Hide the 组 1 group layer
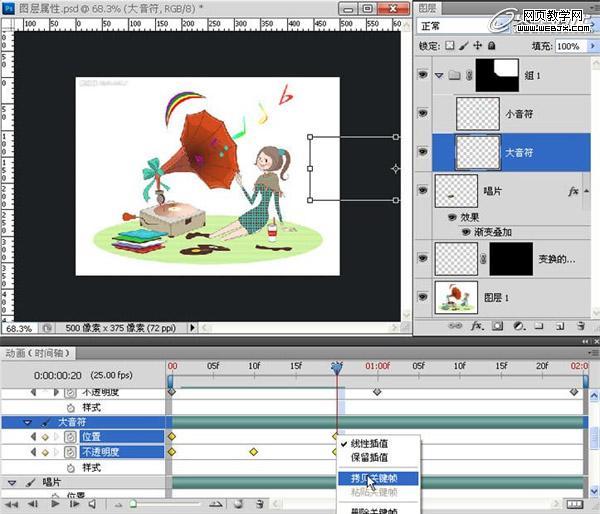Image resolution: width=600 pixels, height=514 pixels. click(422, 74)
